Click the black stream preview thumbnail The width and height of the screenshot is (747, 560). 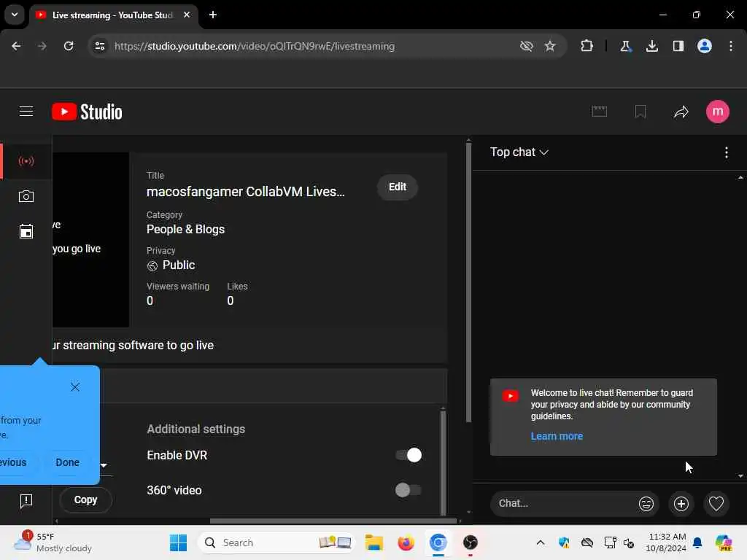[90, 239]
